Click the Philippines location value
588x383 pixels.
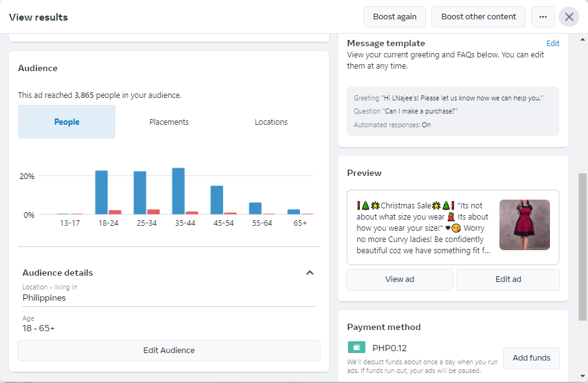point(44,298)
